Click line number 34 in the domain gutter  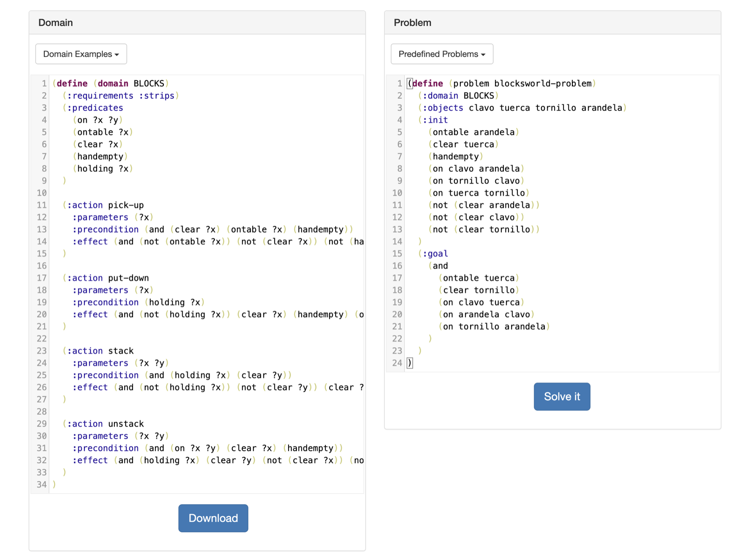pos(42,484)
